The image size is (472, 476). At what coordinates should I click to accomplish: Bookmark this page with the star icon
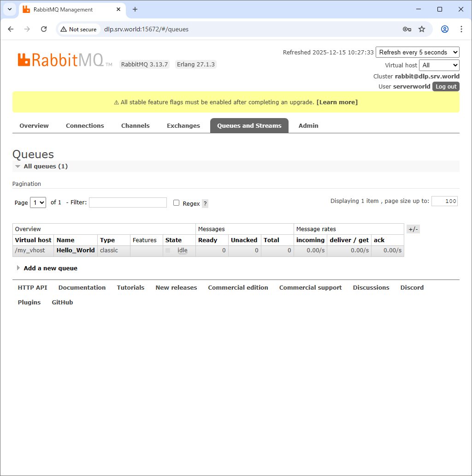click(x=422, y=29)
